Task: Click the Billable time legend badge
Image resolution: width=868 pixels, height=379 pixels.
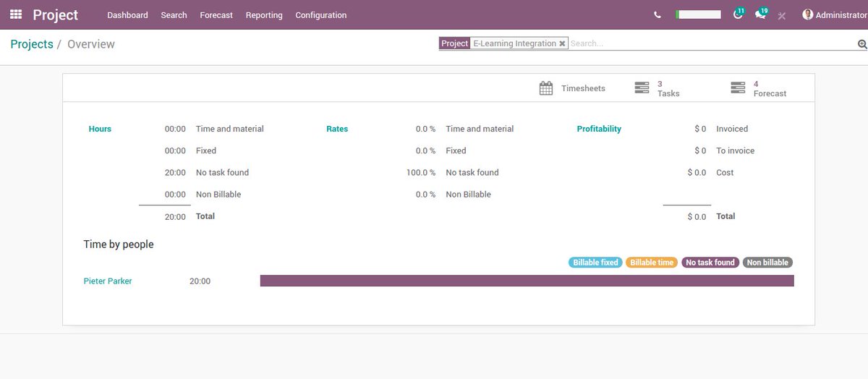Action: [x=652, y=263]
